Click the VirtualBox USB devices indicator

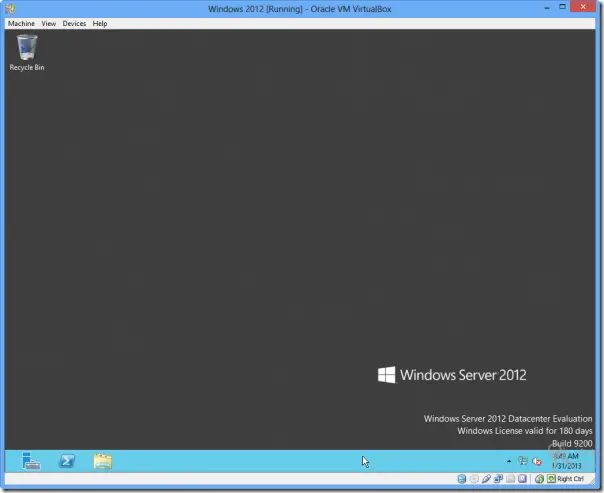click(x=486, y=479)
